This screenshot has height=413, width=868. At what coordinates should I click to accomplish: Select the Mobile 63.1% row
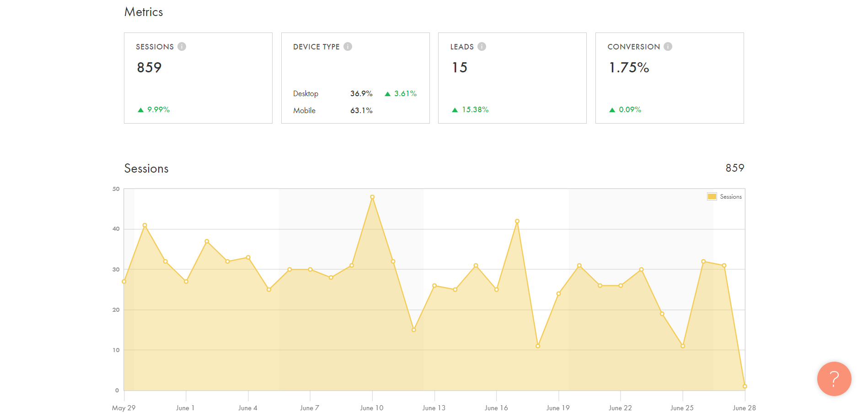point(332,110)
